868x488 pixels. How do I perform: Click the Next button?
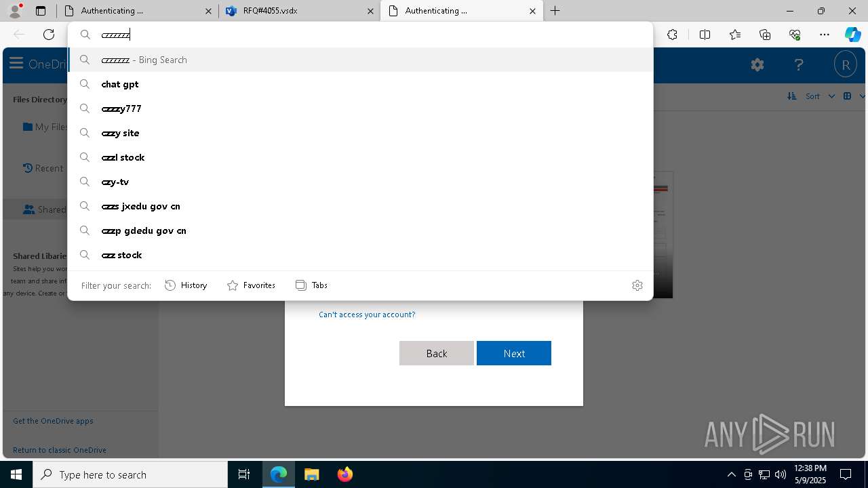(x=514, y=353)
